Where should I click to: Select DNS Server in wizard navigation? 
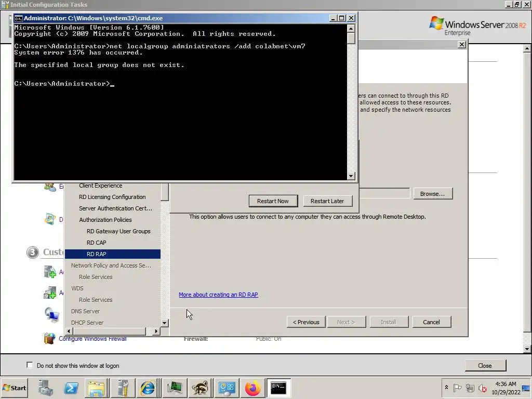click(86, 312)
